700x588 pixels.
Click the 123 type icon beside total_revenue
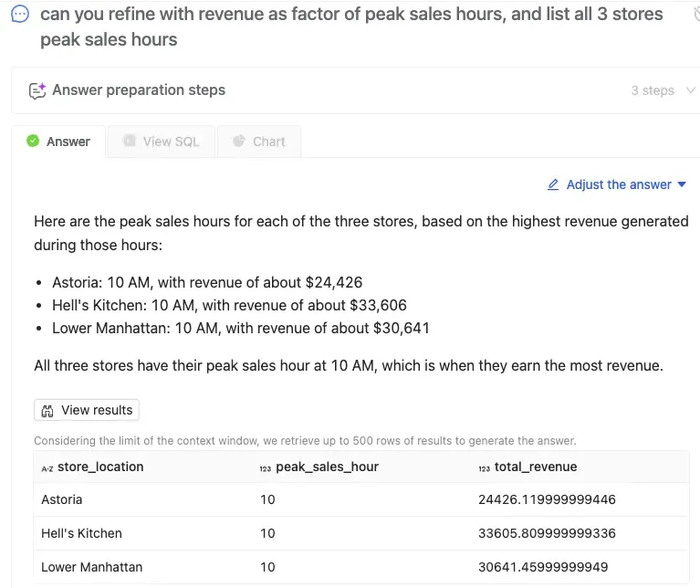[x=484, y=467]
